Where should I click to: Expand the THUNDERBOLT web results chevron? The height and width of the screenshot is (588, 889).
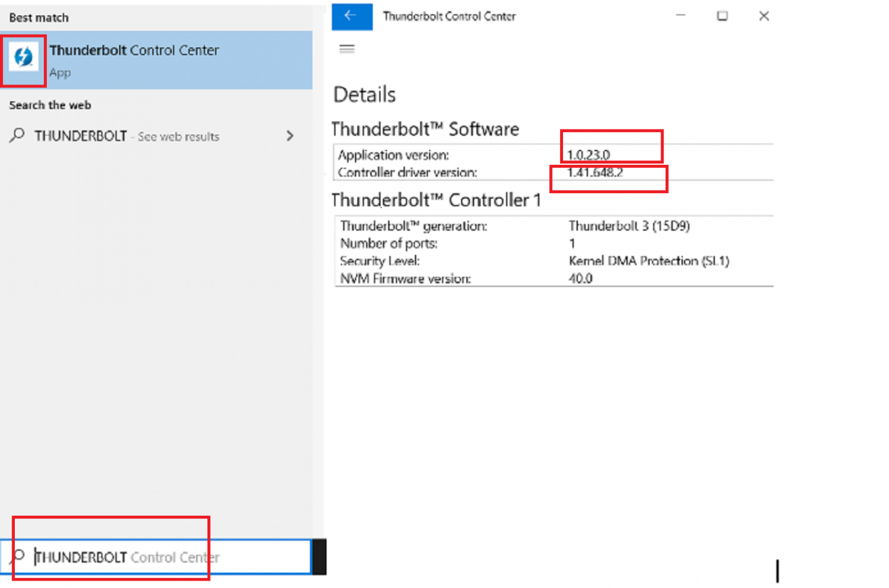[290, 136]
